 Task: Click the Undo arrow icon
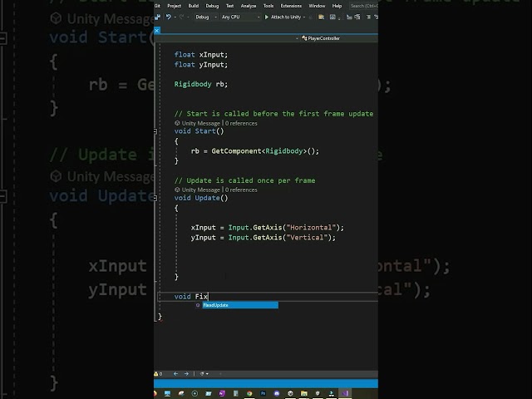coord(168,17)
